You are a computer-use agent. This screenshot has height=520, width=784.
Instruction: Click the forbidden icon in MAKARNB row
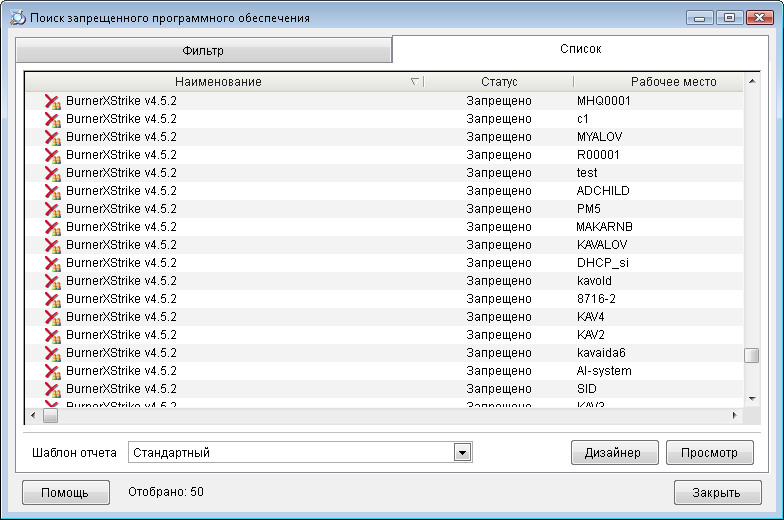[52, 227]
